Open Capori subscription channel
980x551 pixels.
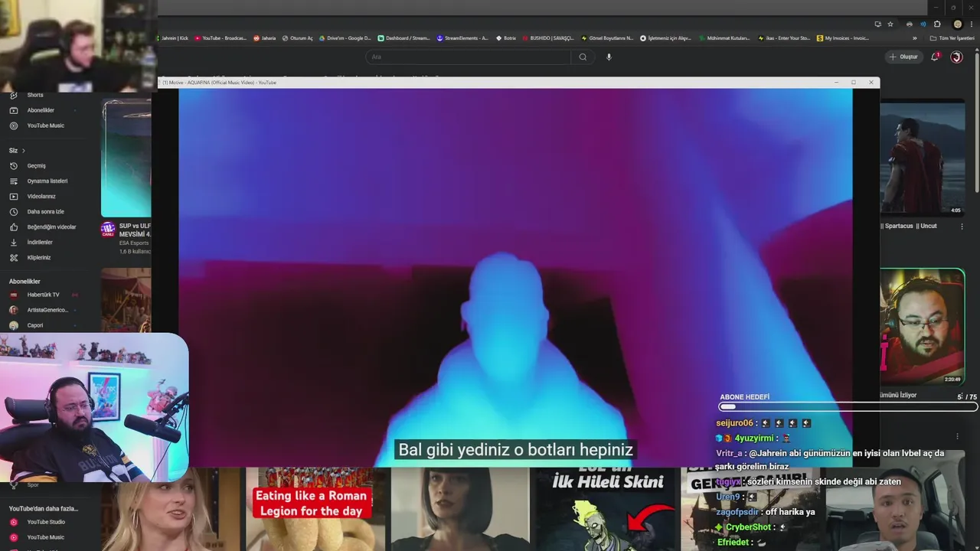(x=35, y=325)
